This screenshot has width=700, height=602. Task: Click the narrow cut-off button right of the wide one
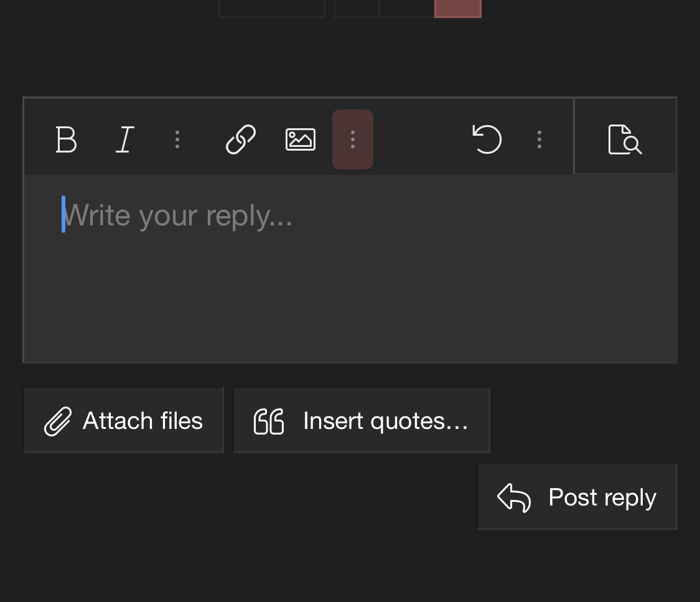point(357,8)
